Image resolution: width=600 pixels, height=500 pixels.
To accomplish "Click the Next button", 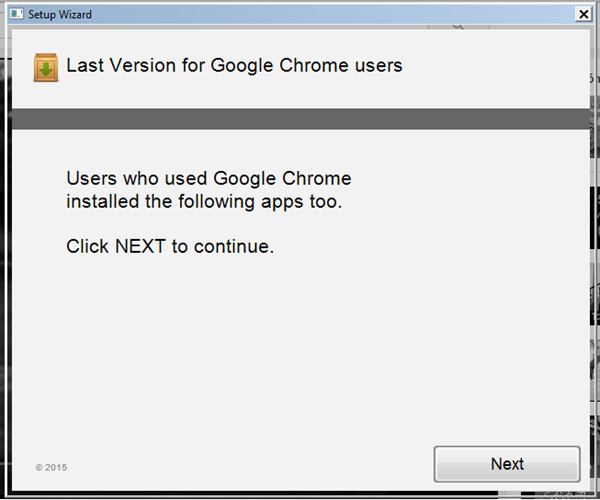I will click(507, 464).
